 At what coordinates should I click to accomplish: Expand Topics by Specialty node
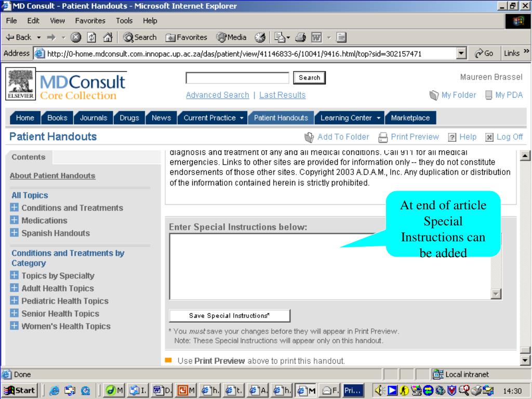point(14,275)
